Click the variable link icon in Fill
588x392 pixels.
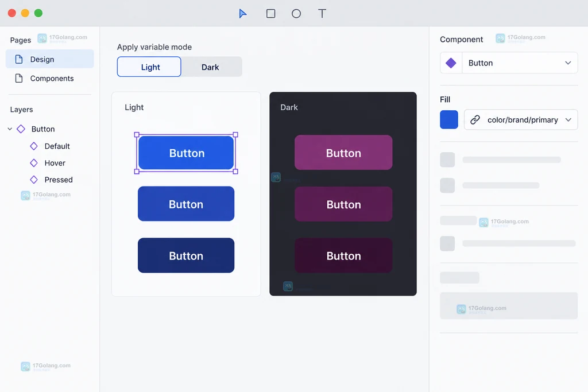point(475,119)
